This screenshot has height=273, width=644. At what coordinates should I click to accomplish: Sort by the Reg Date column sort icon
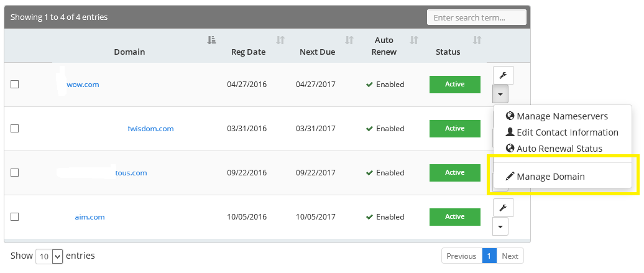280,40
